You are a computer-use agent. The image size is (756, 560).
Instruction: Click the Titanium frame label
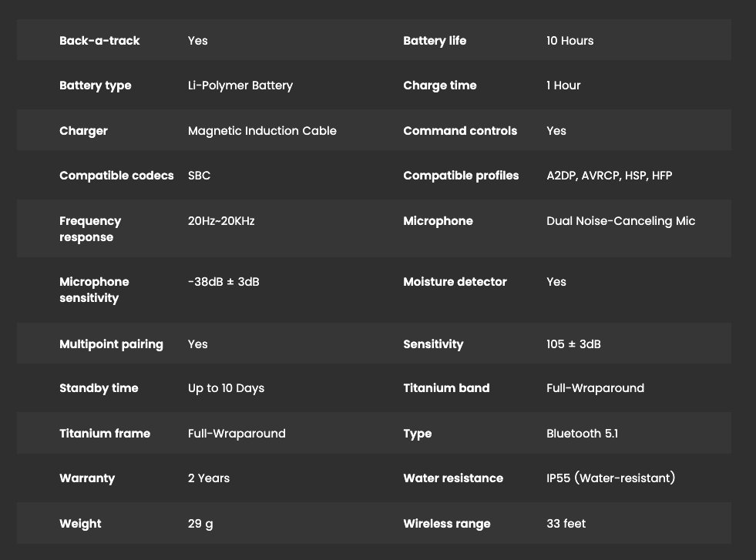click(x=105, y=434)
